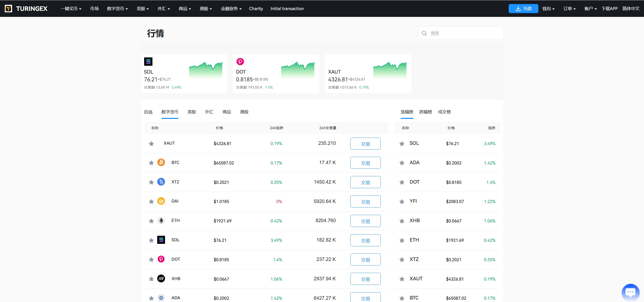This screenshot has width=644, height=302.
Task: Show the 跌幅榜 losers ranking
Action: (x=426, y=112)
